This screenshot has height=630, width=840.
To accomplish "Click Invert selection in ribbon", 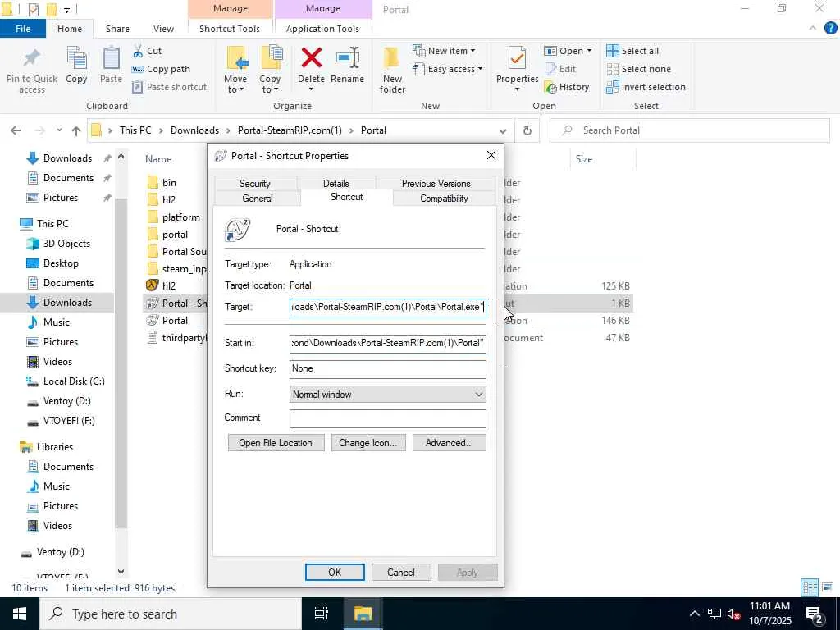I will click(646, 87).
